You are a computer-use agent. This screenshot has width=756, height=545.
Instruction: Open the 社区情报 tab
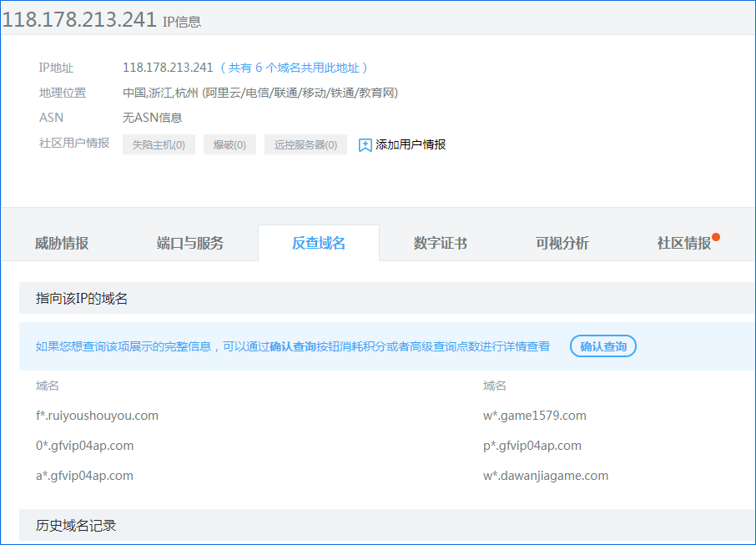[683, 243]
